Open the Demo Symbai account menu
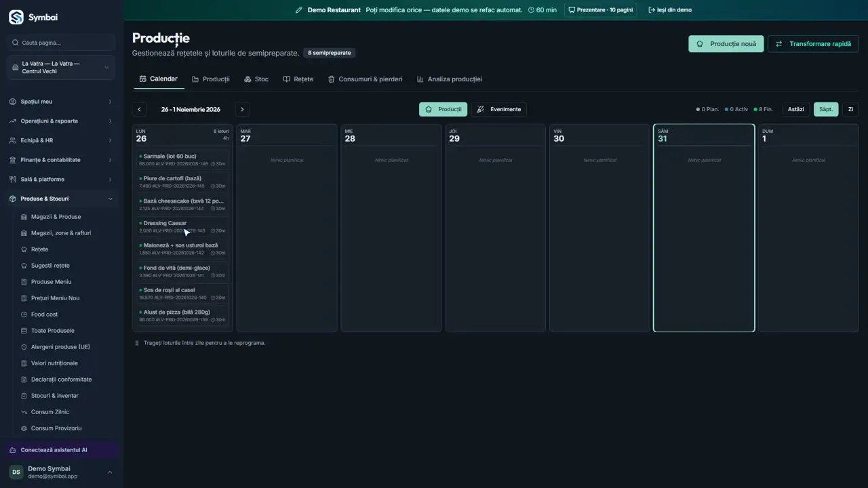Screen dimensions: 868x488 [x=61, y=472]
